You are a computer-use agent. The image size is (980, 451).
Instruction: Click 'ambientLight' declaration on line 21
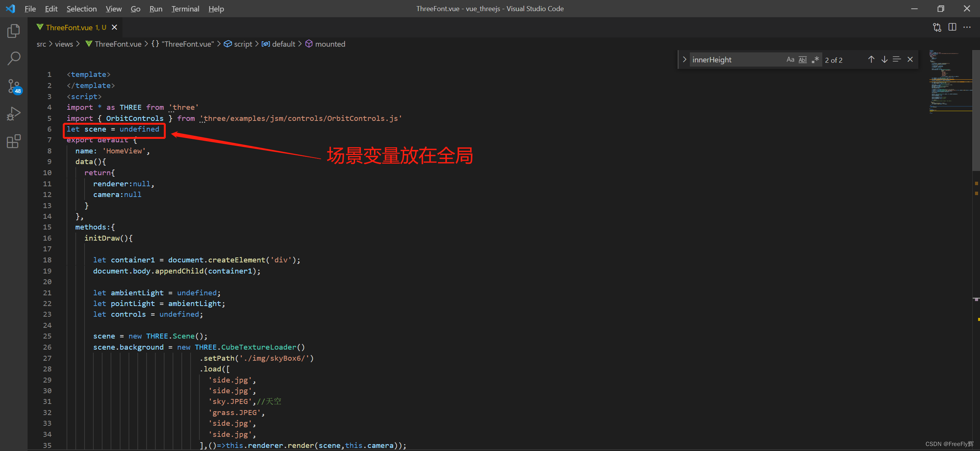[137, 293]
